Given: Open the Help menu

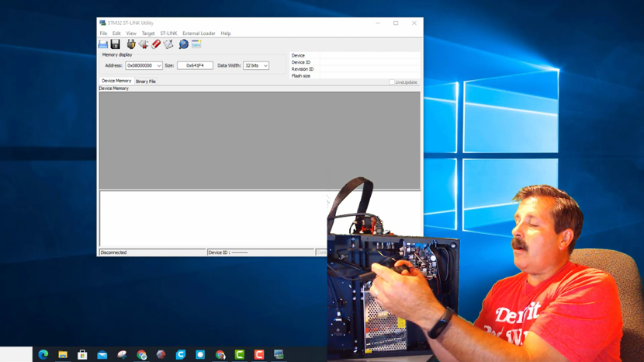Looking at the screenshot, I should point(226,33).
